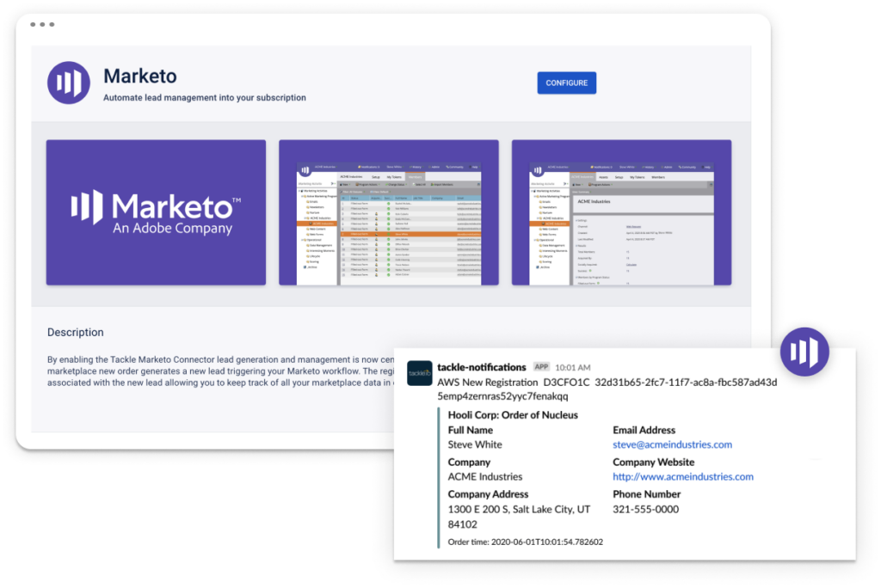Select the Marketo page title
The width and height of the screenshot is (881, 588).
coord(140,76)
